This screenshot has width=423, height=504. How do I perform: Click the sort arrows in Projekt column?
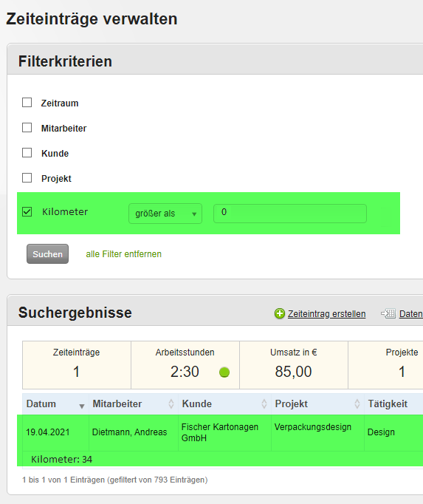point(357,403)
